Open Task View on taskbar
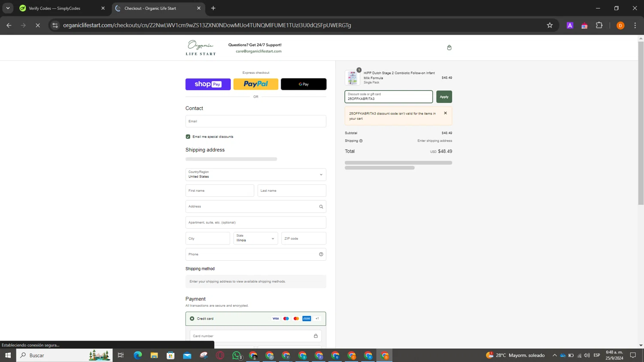The height and width of the screenshot is (362, 644). (121, 355)
